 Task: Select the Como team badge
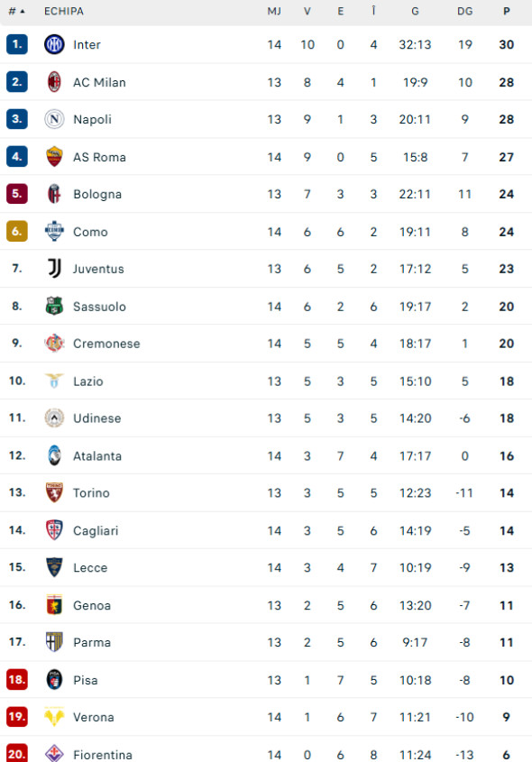click(53, 232)
